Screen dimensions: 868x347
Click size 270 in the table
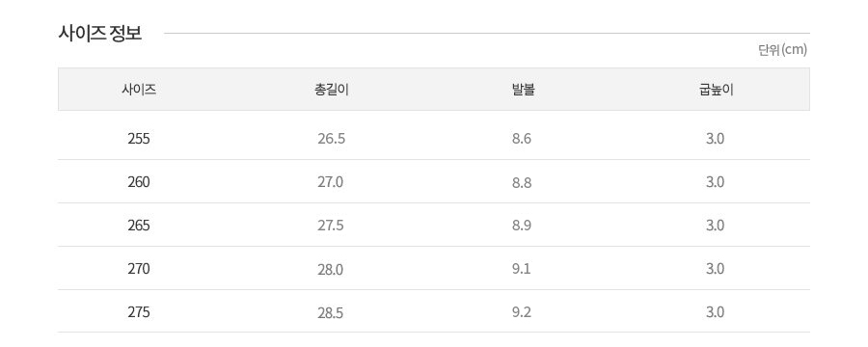click(x=138, y=269)
